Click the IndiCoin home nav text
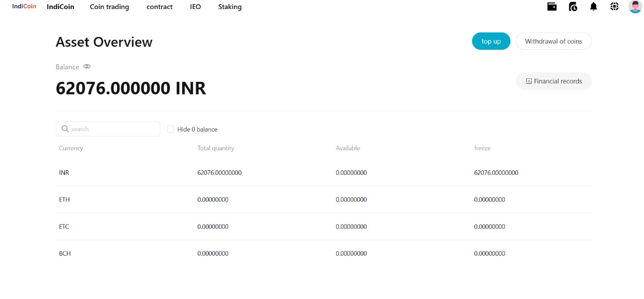The image size is (644, 299). coord(60,7)
